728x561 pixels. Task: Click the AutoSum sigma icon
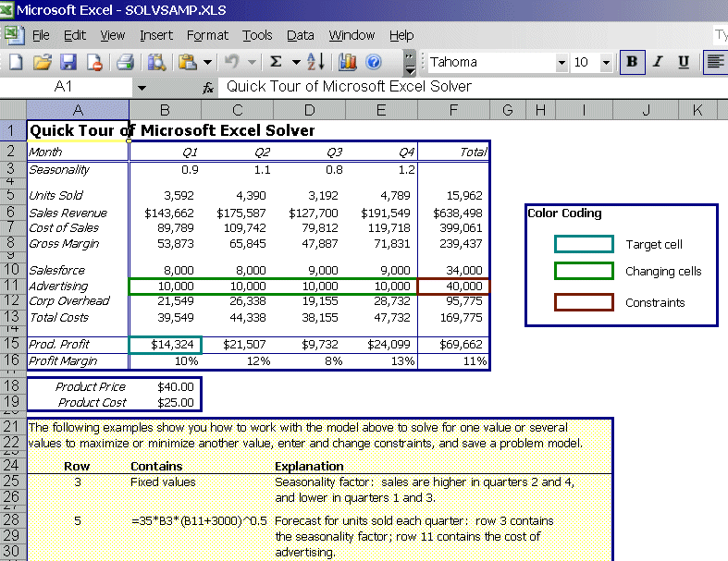click(x=276, y=62)
